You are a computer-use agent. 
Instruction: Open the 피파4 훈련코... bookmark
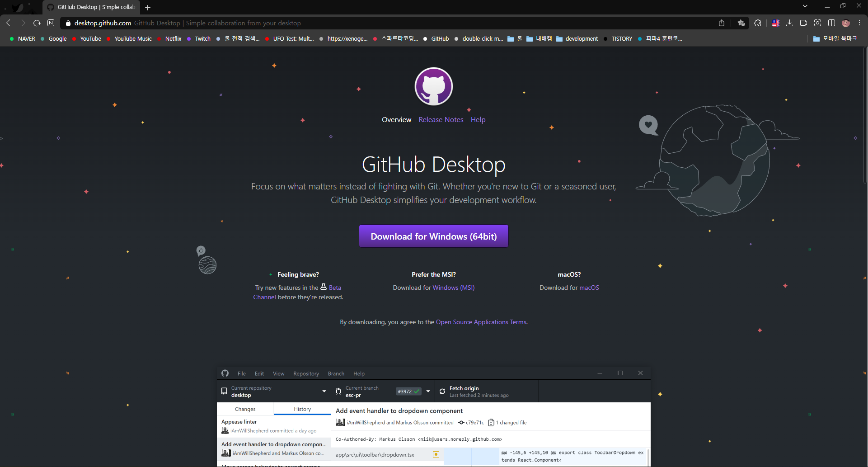(x=660, y=39)
